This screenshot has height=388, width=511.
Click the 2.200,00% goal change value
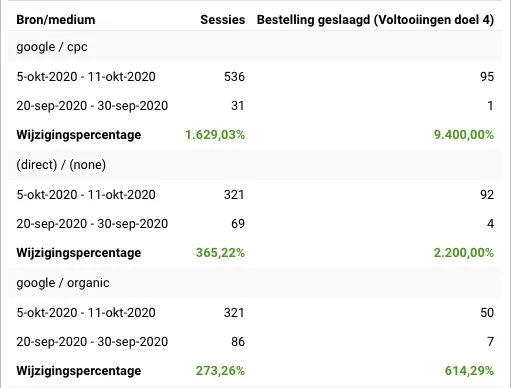coord(464,253)
